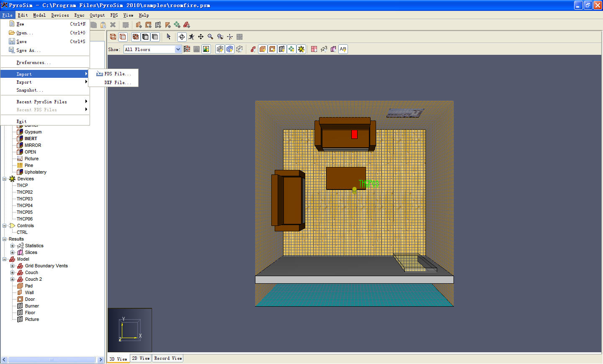Toggle background image display button
Screen dimensions: 603x364
[206, 49]
